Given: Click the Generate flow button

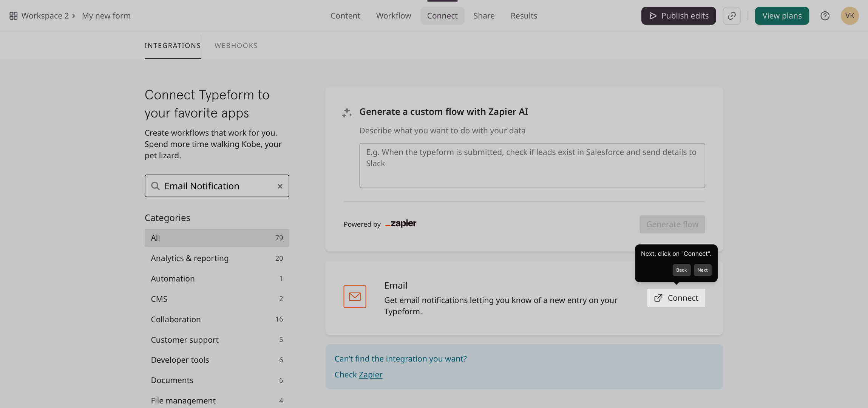Looking at the screenshot, I should [x=672, y=224].
